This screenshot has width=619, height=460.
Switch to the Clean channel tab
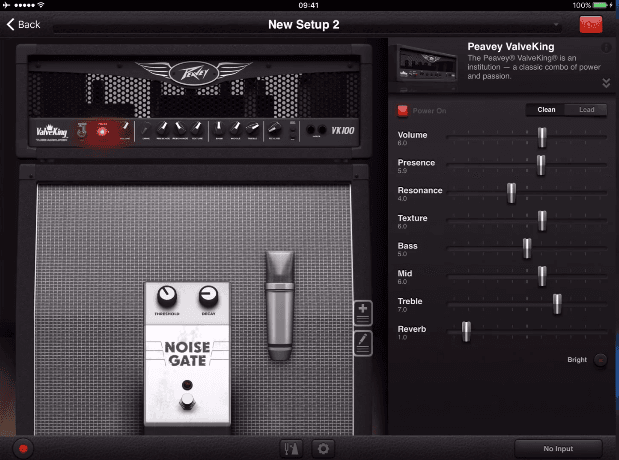546,110
